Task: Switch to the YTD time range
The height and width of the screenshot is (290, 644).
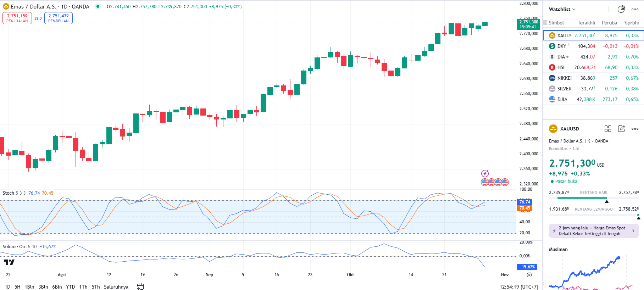Action: pyautogui.click(x=71, y=287)
